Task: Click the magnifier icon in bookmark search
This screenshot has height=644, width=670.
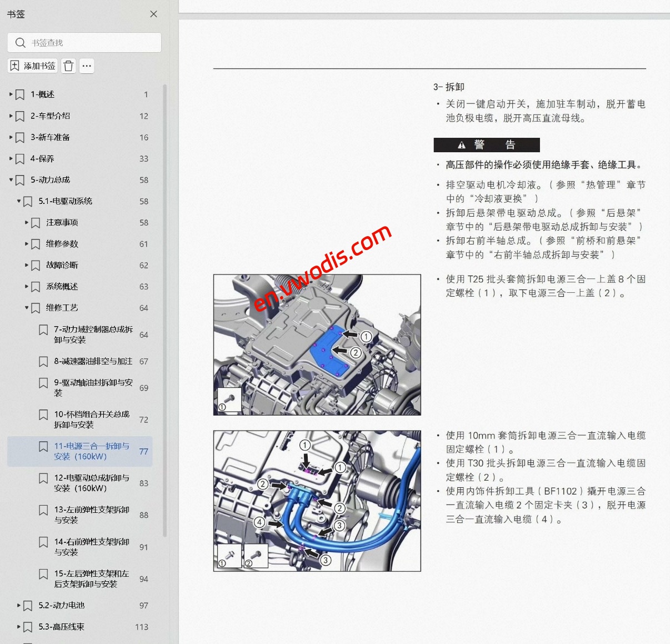Action: 21,42
